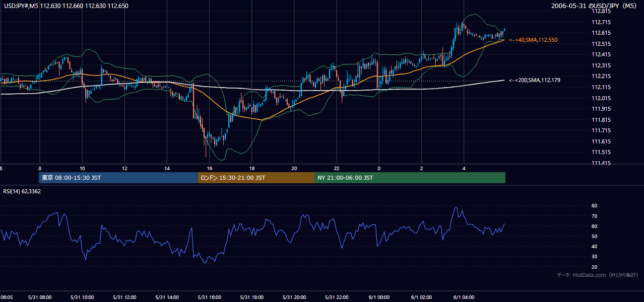
Task: Click hour tick 16 under price chart
Action: pyautogui.click(x=210, y=169)
